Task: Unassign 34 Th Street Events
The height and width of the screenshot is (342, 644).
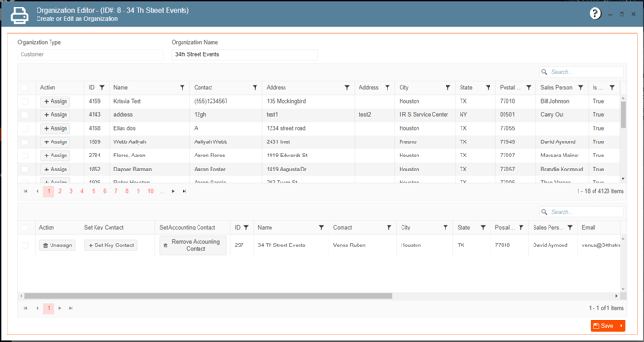Action: 57,245
